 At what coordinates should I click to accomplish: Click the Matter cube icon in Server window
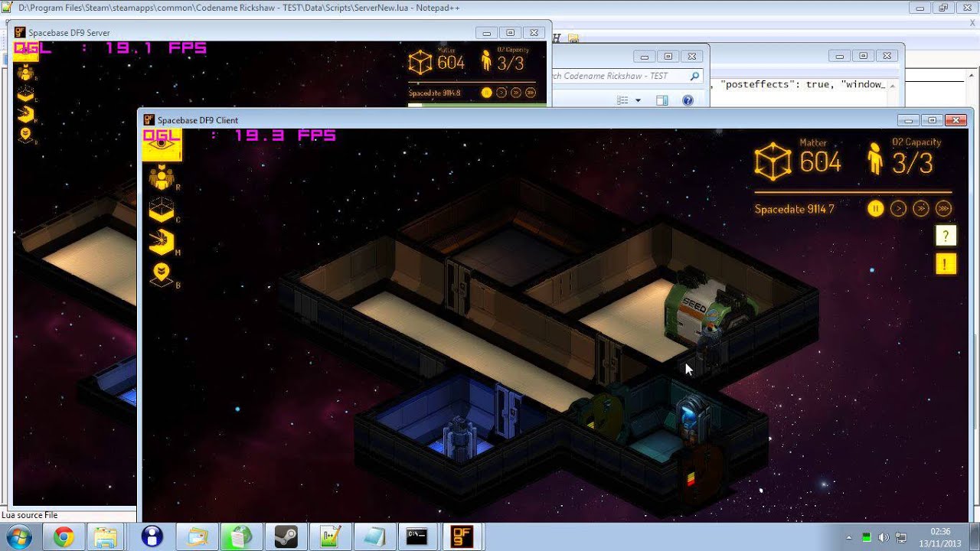pyautogui.click(x=420, y=63)
